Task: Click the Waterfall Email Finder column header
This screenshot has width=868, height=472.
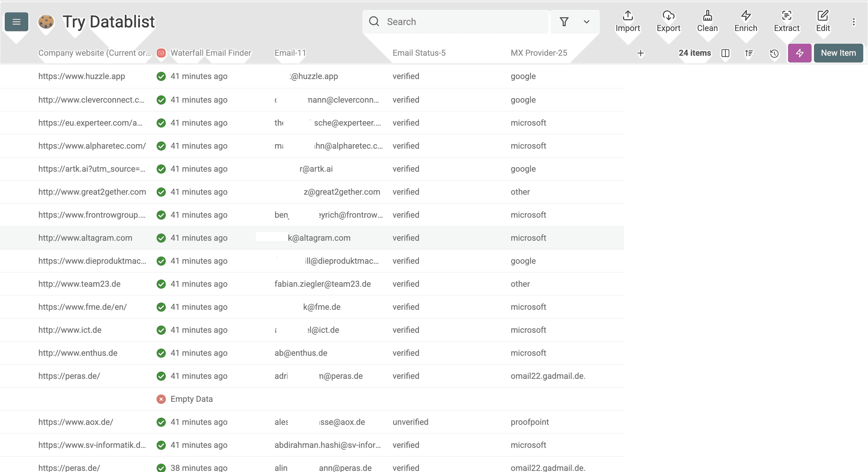Action: click(x=211, y=53)
